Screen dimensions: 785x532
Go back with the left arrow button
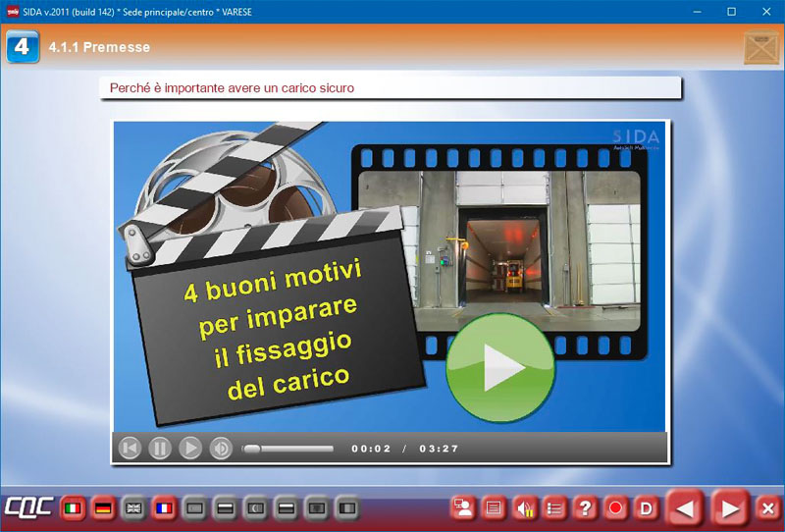click(687, 508)
